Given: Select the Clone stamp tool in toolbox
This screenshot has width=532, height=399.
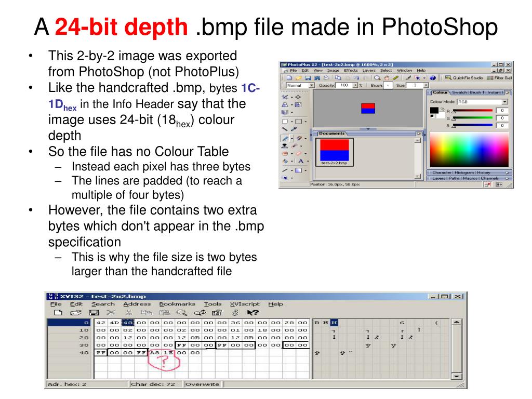Looking at the screenshot, I should tap(284, 146).
